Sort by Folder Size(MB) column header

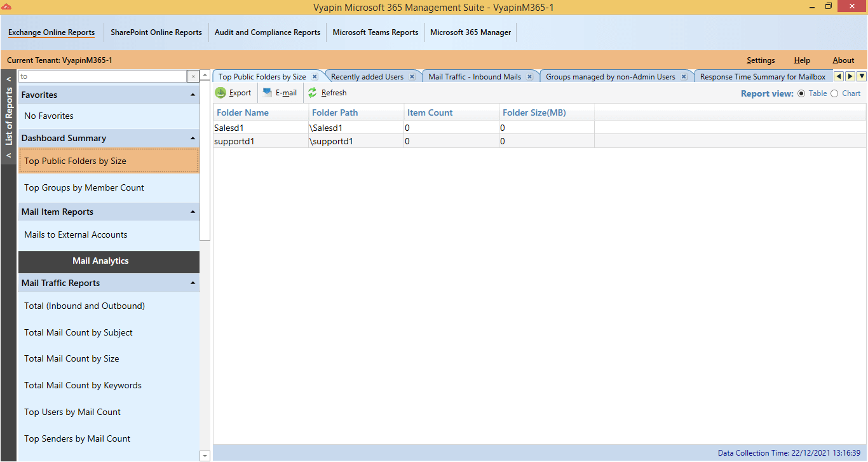[x=547, y=112]
